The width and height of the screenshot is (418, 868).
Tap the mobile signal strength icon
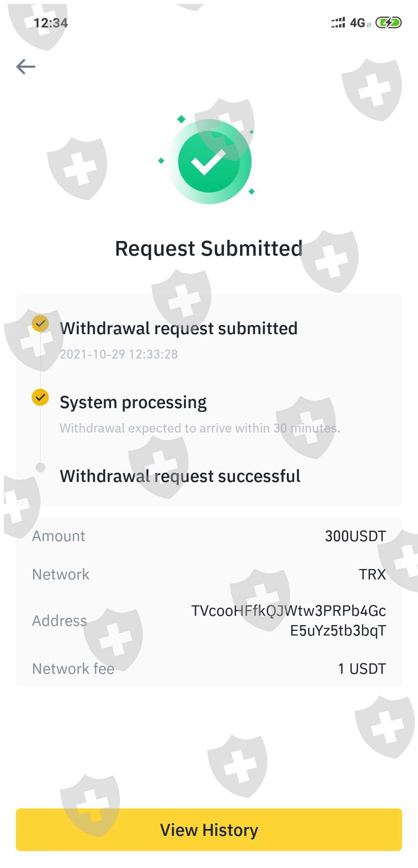[x=338, y=23]
